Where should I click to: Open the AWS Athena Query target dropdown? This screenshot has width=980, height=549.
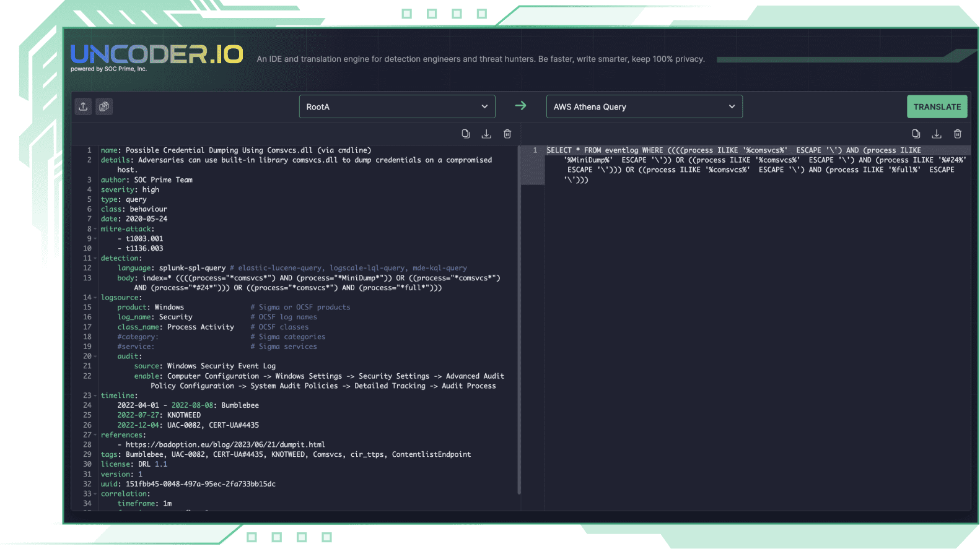coord(644,106)
